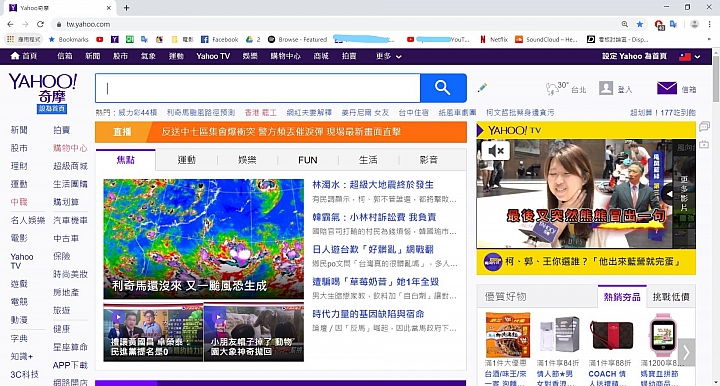The width and height of the screenshot is (720, 386).
Task: Click the home icon in purple navbar
Action: (15, 56)
